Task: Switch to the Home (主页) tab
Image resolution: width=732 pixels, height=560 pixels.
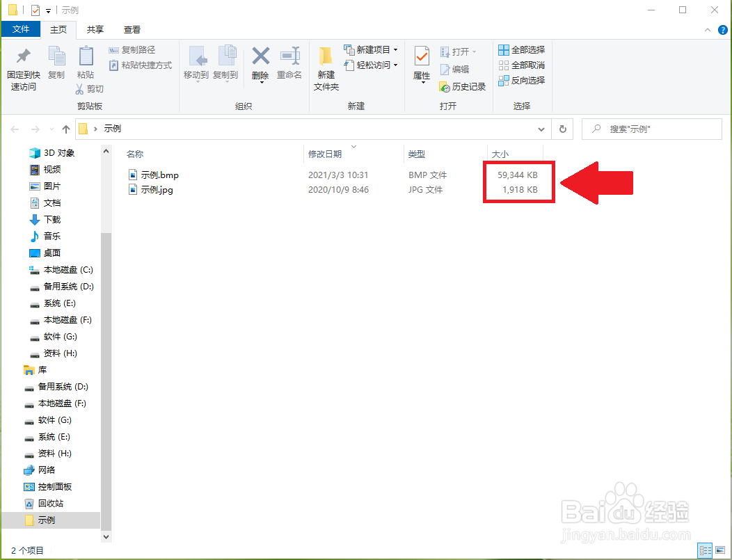Action: coord(58,29)
